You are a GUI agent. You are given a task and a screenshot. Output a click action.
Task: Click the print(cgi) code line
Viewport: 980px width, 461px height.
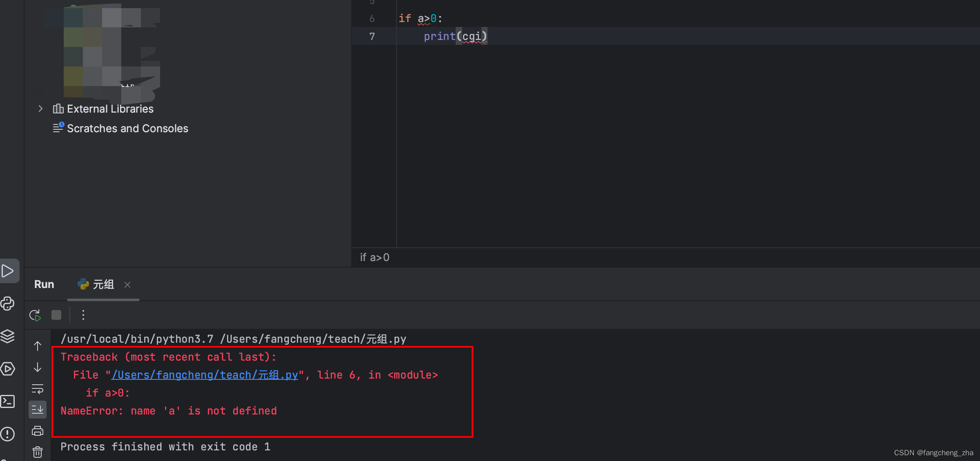point(455,36)
